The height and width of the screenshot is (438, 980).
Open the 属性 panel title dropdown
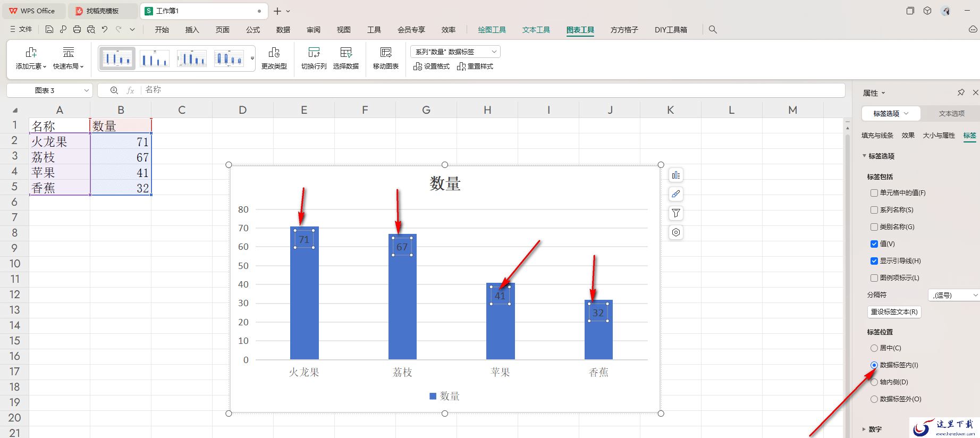874,93
